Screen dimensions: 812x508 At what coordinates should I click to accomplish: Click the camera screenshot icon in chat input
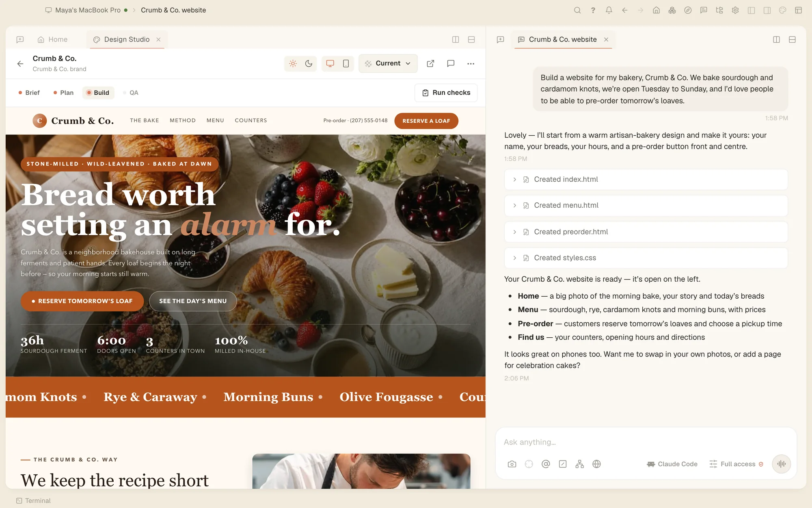pos(512,464)
